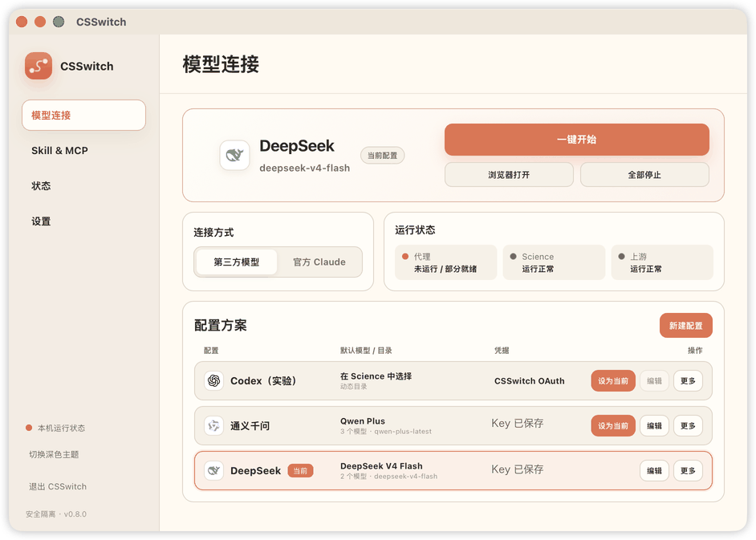Click the '配置方案' section heading
The image size is (756, 540).
[221, 326]
